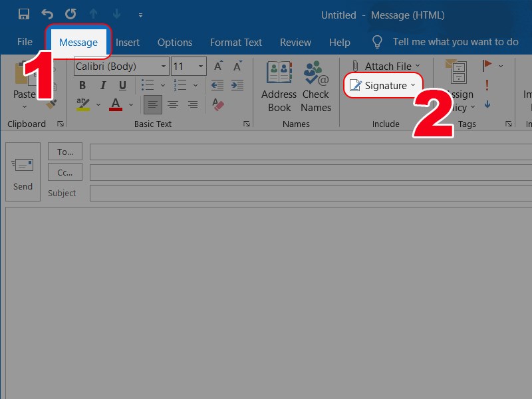Click the Next Item down arrow
The height and width of the screenshot is (399, 532).
coord(117,14)
